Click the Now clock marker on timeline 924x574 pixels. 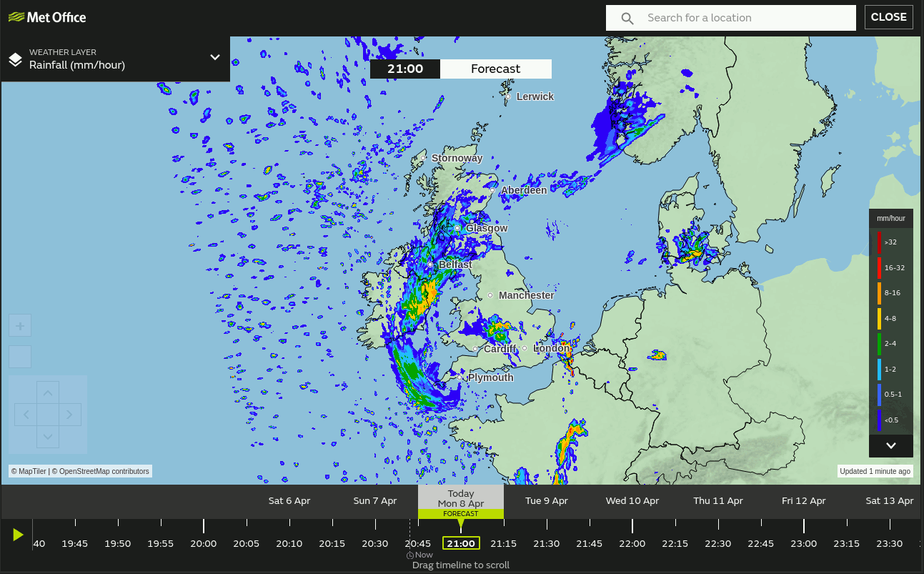419,555
